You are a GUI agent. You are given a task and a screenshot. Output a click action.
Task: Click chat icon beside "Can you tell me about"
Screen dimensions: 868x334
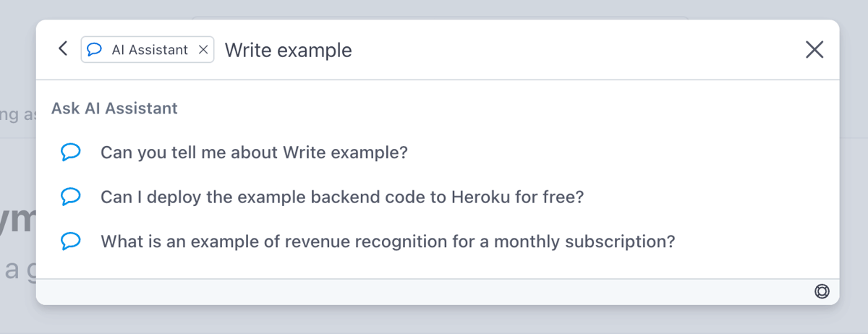(70, 153)
